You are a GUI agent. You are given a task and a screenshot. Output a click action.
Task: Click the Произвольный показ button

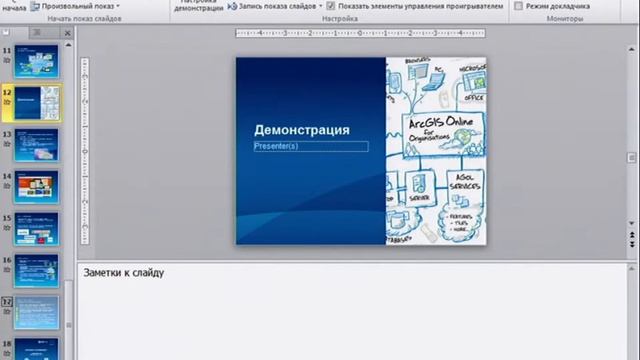76,6
